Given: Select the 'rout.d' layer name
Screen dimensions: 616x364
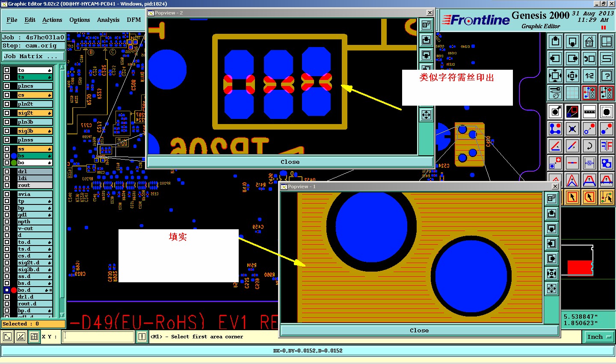Looking at the screenshot, I should click(x=35, y=304).
